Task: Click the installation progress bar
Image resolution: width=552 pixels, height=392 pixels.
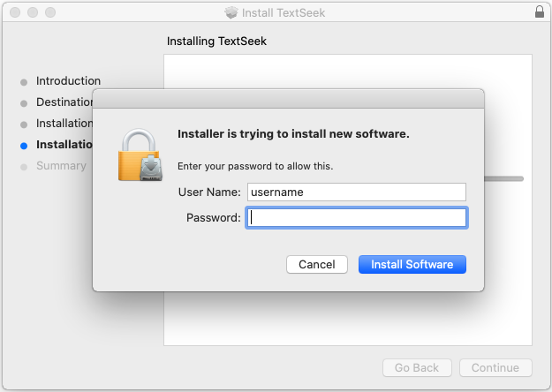Action: (x=503, y=178)
